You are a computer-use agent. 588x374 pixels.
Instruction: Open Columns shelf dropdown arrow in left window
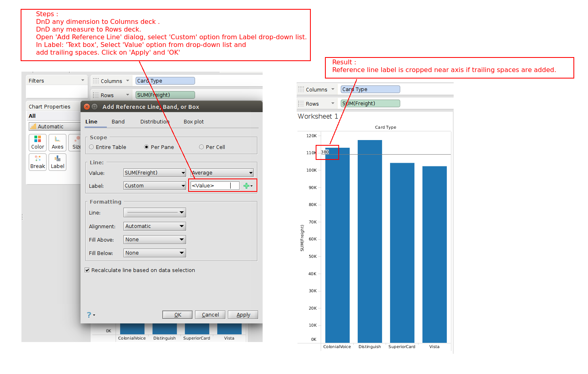click(127, 81)
